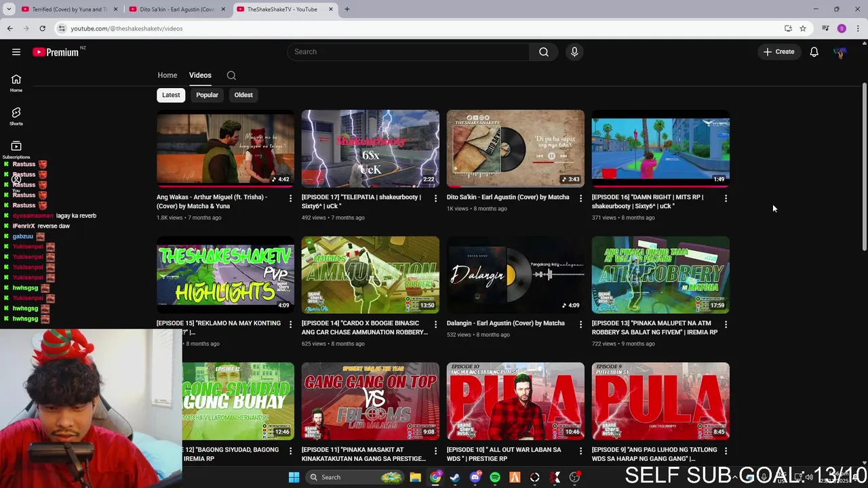Open Steam from taskbar

[455, 477]
